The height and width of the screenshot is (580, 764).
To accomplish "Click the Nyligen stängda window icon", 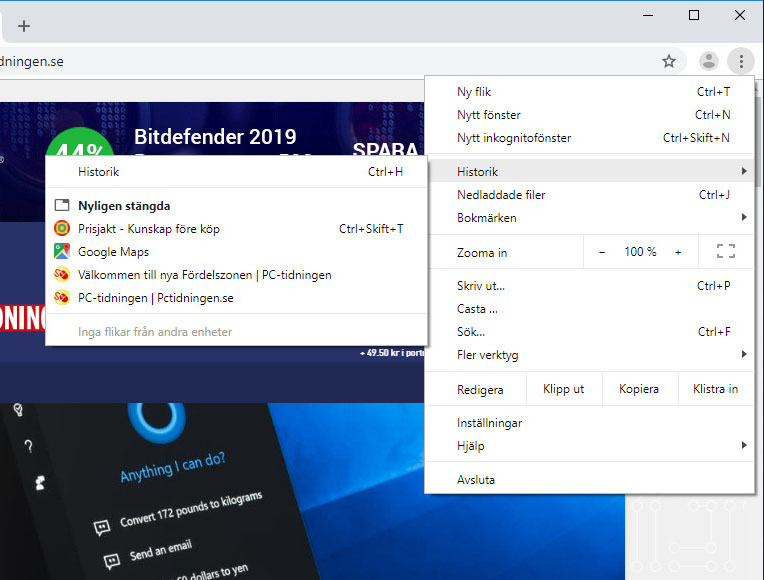I will click(x=62, y=205).
